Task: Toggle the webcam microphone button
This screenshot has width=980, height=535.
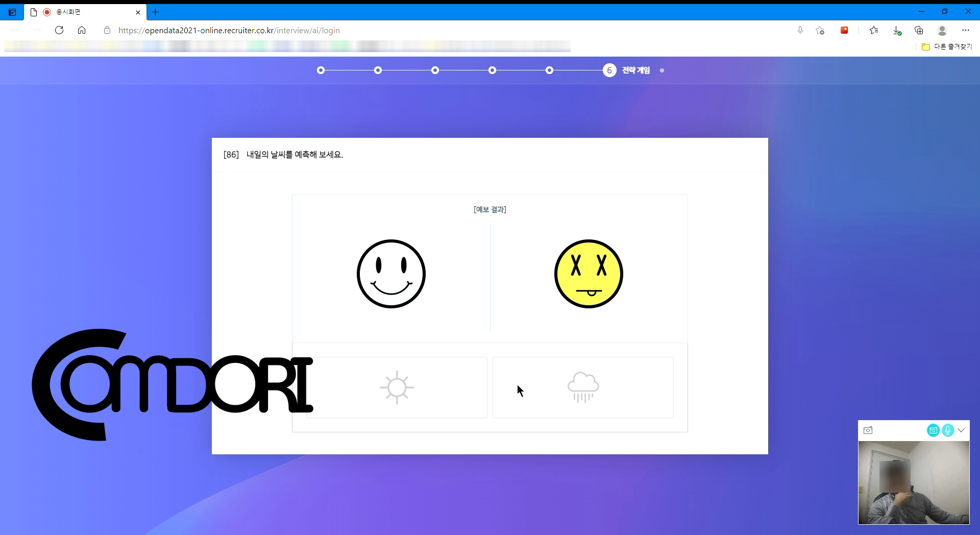Action: coord(948,430)
